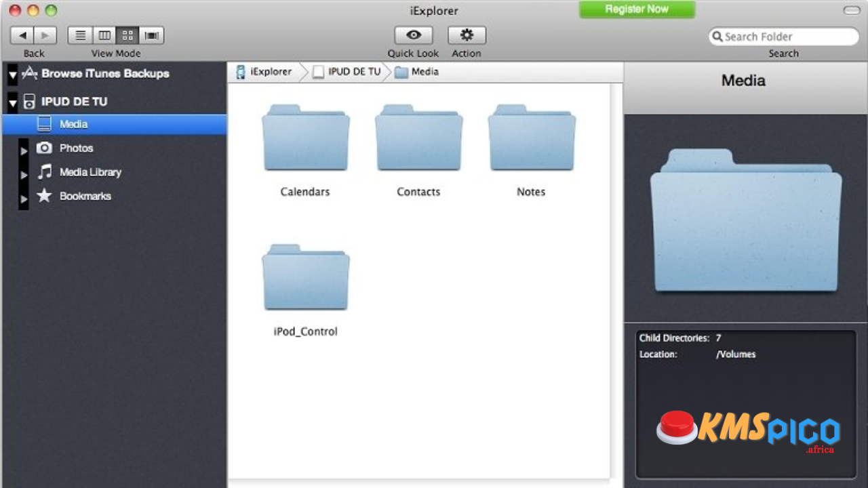Image resolution: width=868 pixels, height=488 pixels.
Task: Click the Notes folder name
Action: (531, 192)
